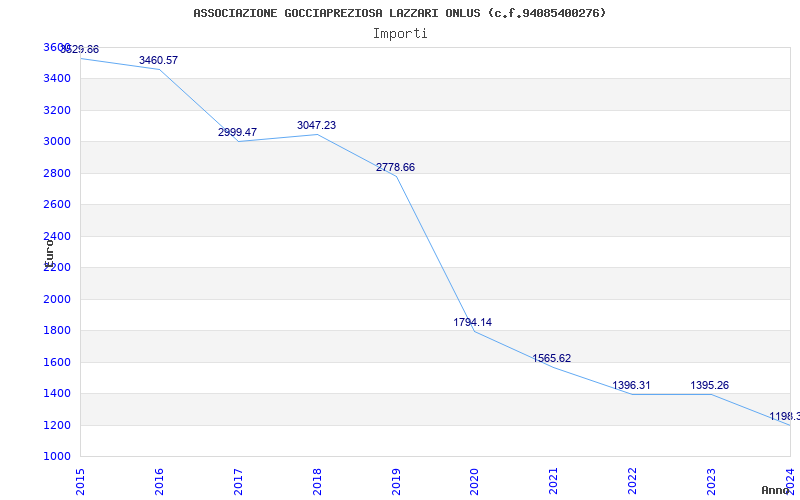
Task: Click the Anno x-axis title
Action: pyautogui.click(x=775, y=490)
